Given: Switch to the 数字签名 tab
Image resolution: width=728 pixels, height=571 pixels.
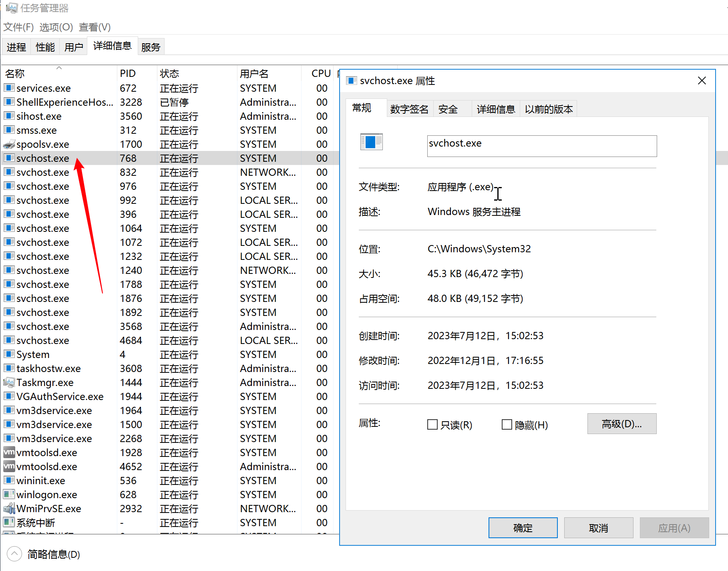Looking at the screenshot, I should [x=409, y=109].
